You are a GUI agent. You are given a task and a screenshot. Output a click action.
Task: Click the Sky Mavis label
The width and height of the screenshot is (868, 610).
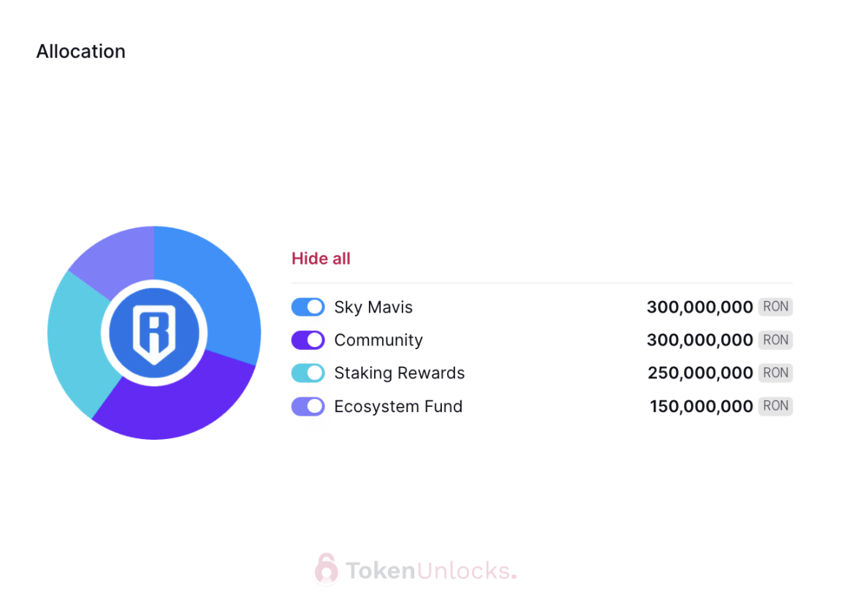(x=373, y=308)
